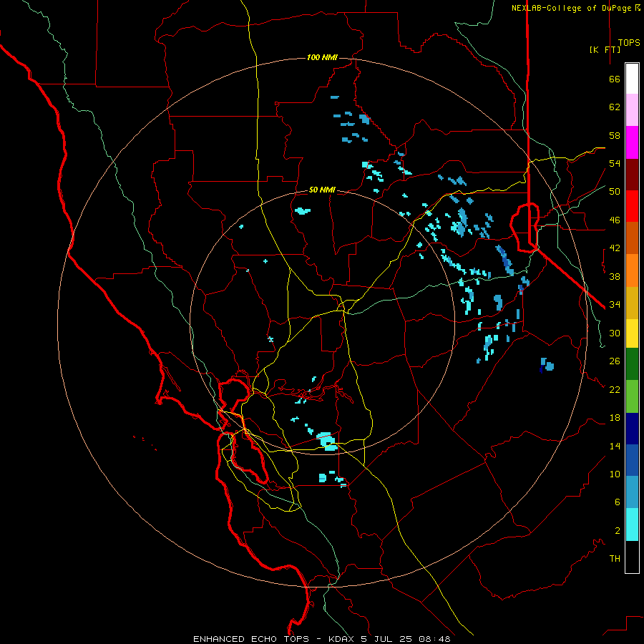Click the '50' legend value
Viewport: 644px width, 644px height.
(x=615, y=192)
